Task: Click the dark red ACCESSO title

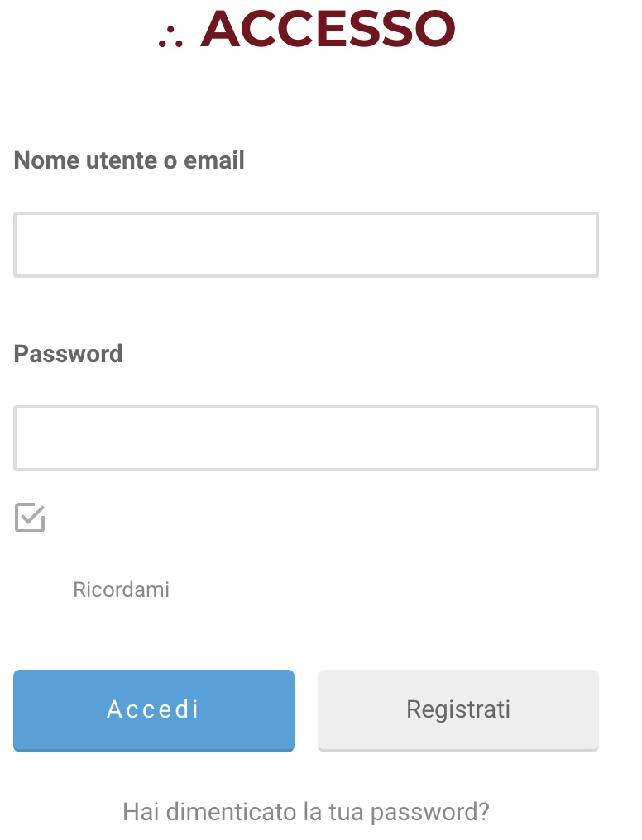Action: coord(328,30)
